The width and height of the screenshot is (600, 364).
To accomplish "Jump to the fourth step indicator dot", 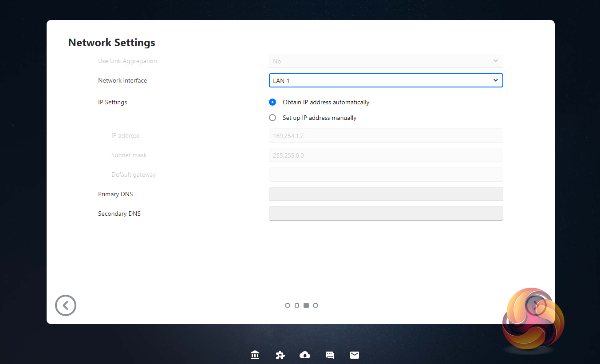I will (x=316, y=305).
